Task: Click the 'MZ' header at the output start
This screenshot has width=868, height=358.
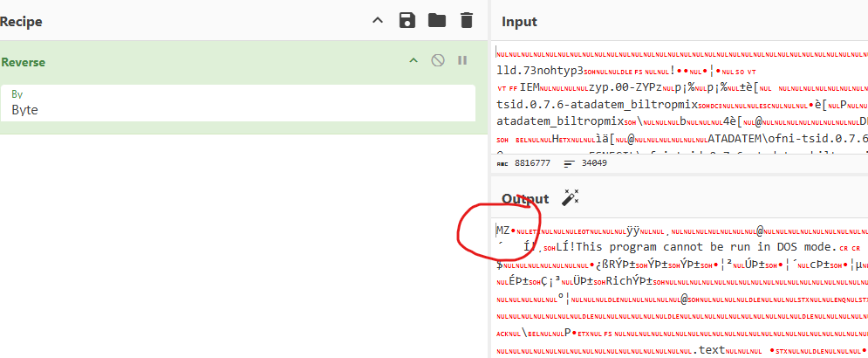Action: coord(503,230)
